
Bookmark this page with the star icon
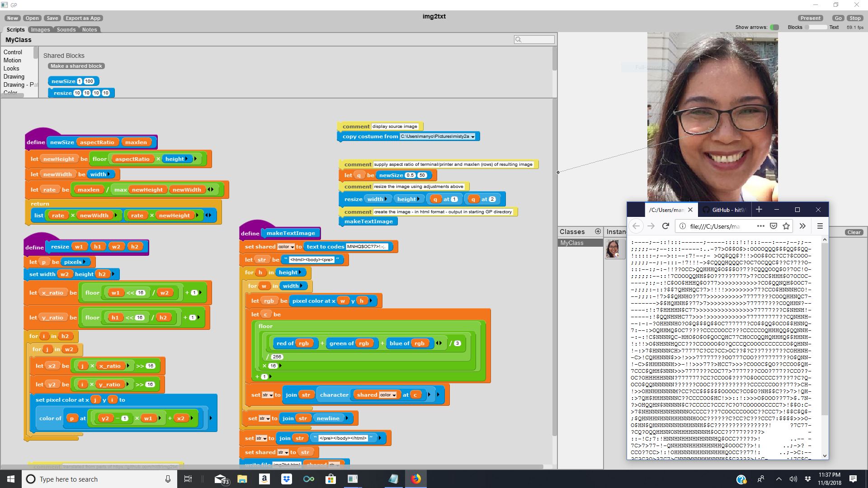[x=786, y=226]
